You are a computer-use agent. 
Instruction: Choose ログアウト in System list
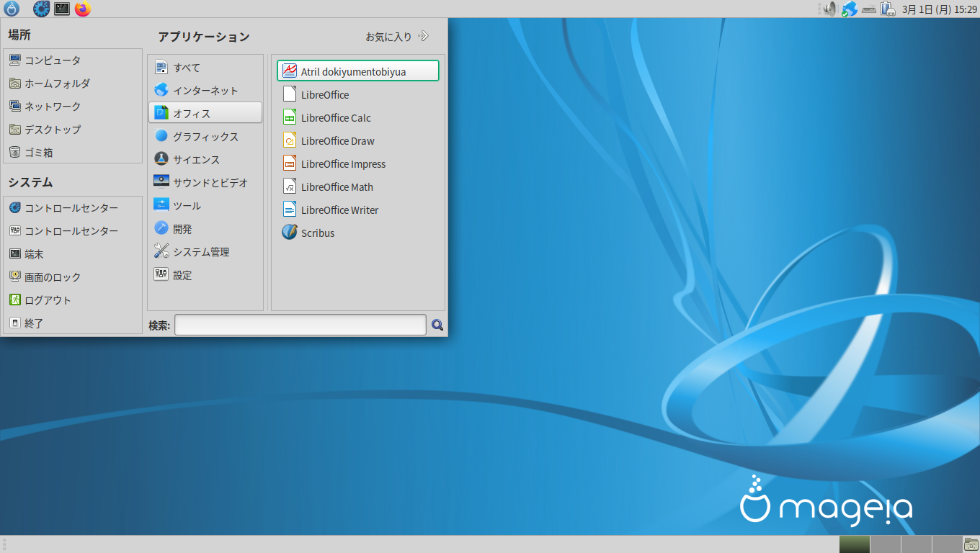coord(73,300)
